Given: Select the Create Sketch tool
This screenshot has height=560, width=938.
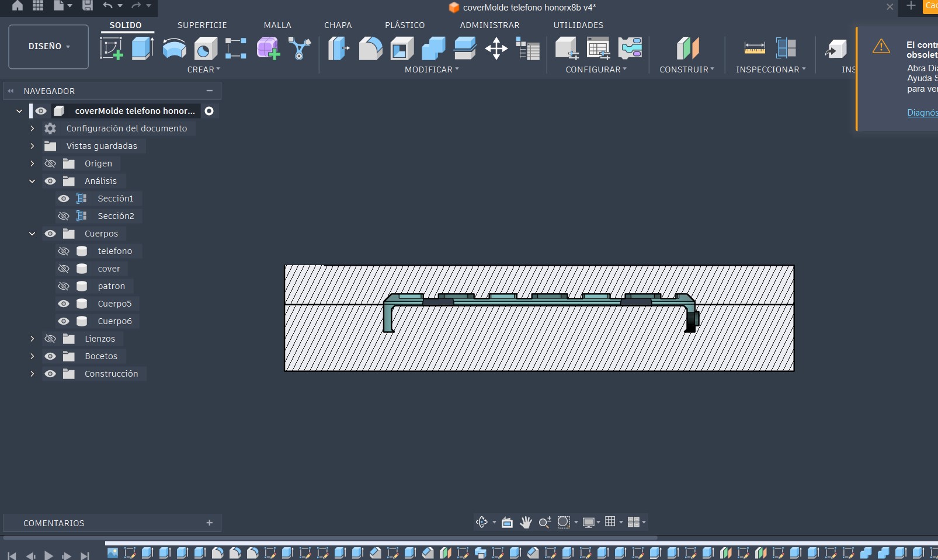Looking at the screenshot, I should click(x=112, y=48).
